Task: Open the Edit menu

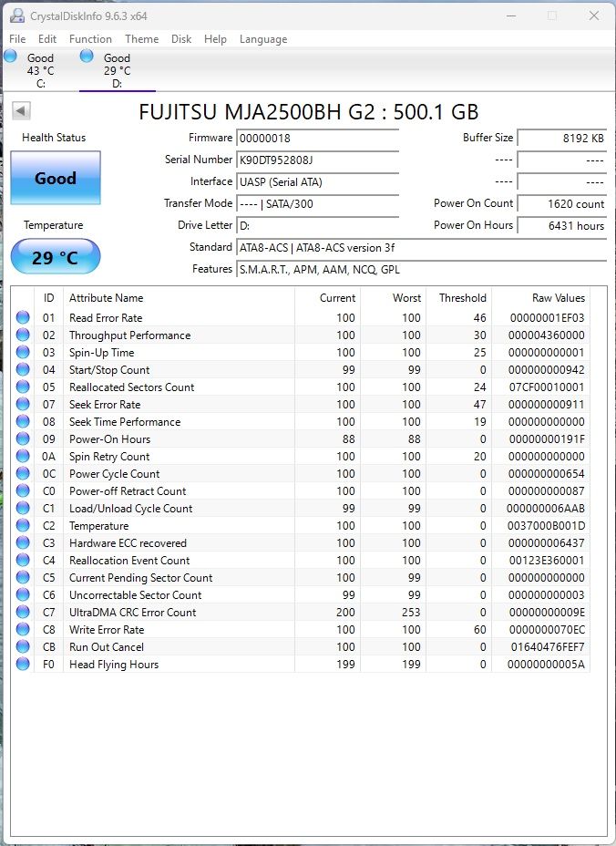Action: tap(46, 39)
